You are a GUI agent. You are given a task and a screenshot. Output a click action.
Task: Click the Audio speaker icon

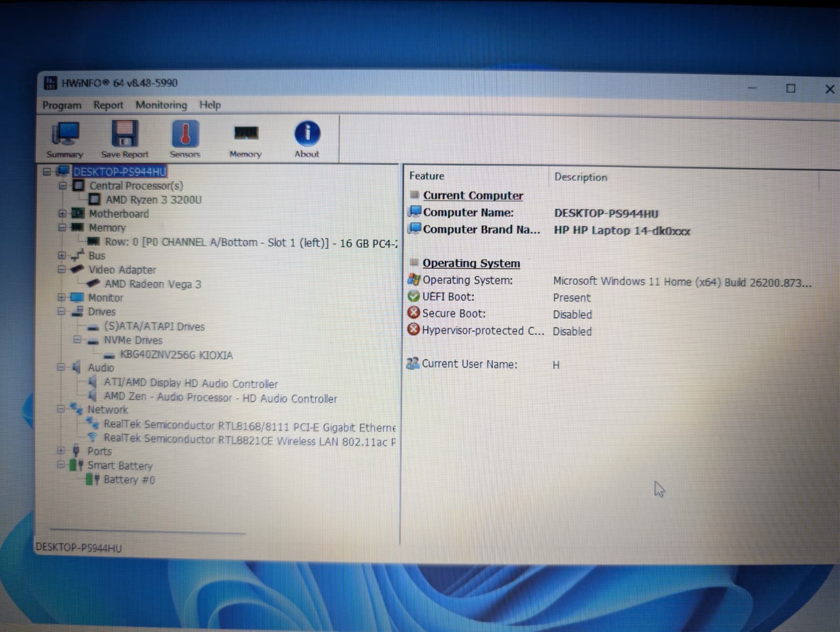[x=77, y=367]
